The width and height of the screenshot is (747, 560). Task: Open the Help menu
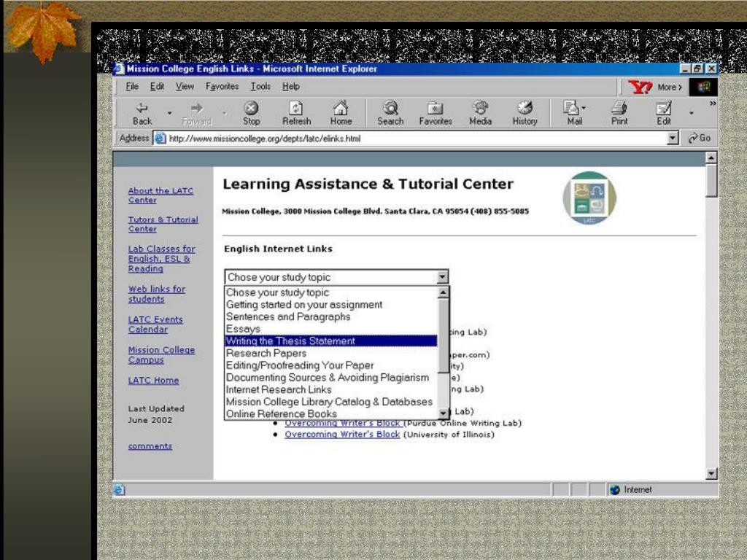click(x=290, y=87)
